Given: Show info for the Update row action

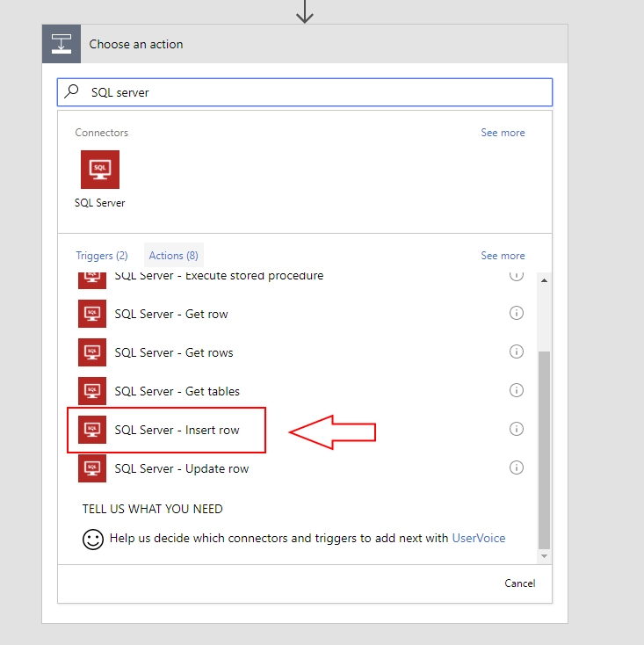Looking at the screenshot, I should (x=517, y=467).
